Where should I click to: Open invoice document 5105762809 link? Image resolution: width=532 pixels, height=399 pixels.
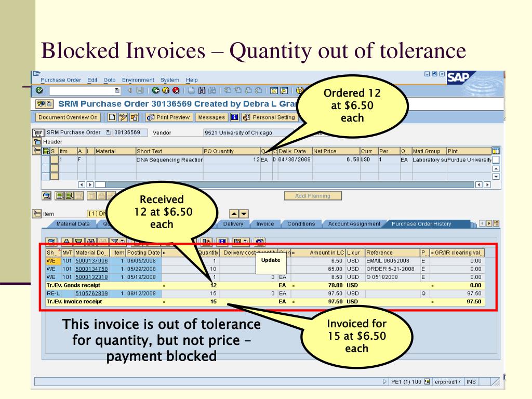pos(91,294)
